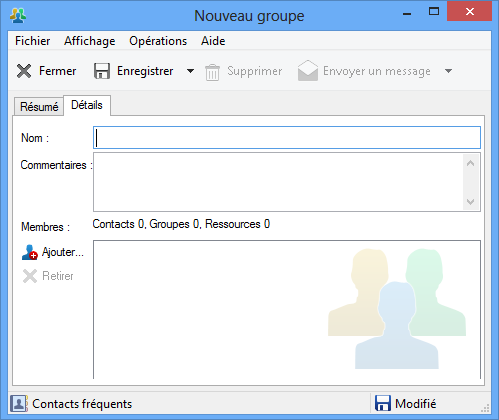This screenshot has height=420, width=499.
Task: Click the Supprimer label in the toolbar
Action: (x=255, y=71)
